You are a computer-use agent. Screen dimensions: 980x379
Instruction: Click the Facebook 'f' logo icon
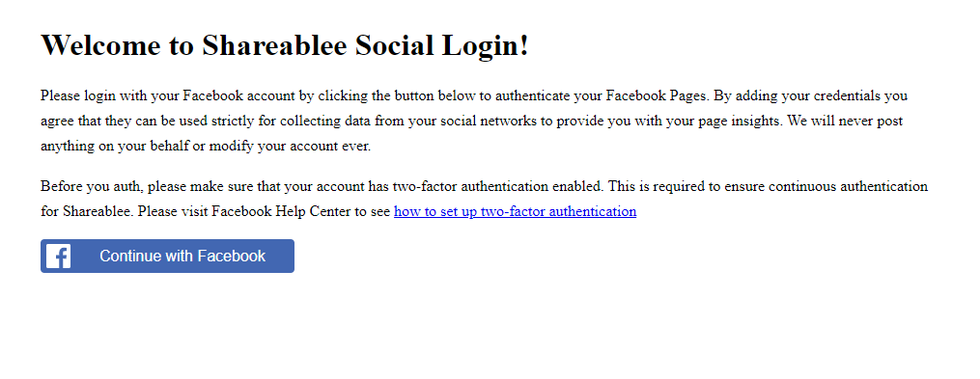click(x=58, y=256)
